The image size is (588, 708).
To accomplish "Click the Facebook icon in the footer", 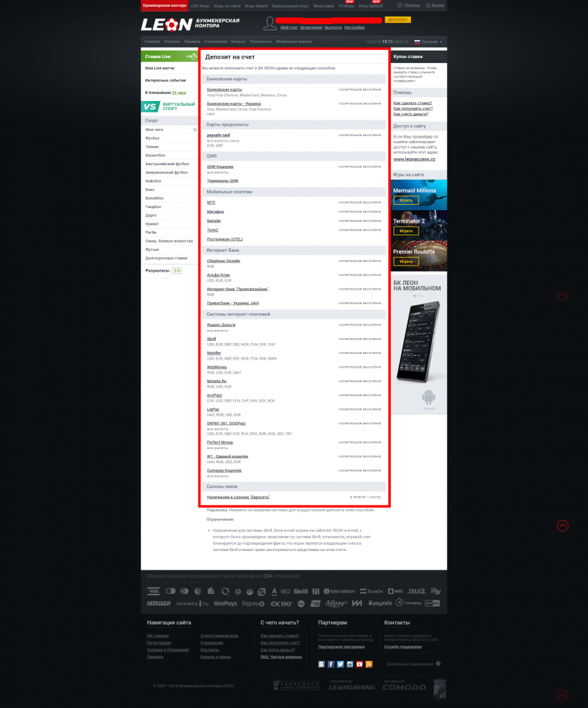I will (331, 664).
